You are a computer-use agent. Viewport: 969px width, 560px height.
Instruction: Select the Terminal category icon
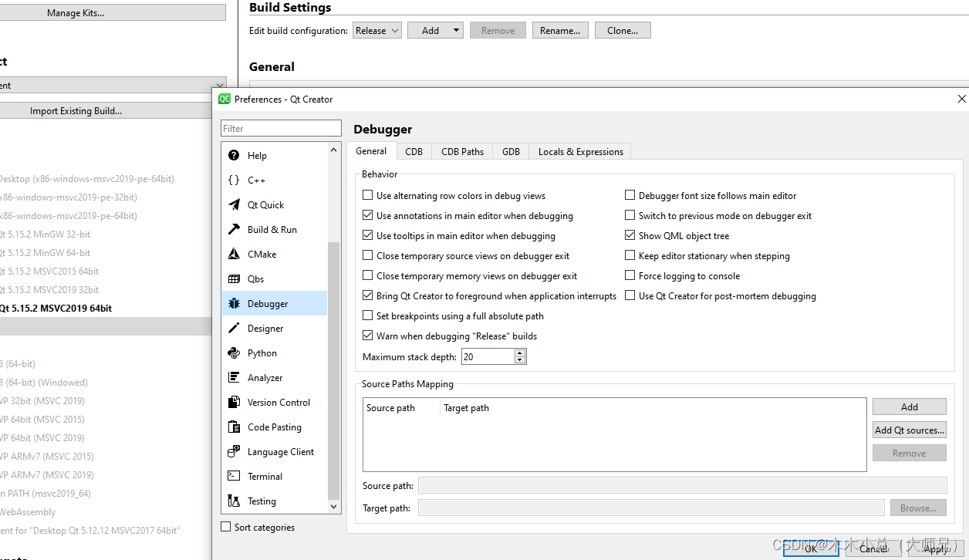(234, 476)
